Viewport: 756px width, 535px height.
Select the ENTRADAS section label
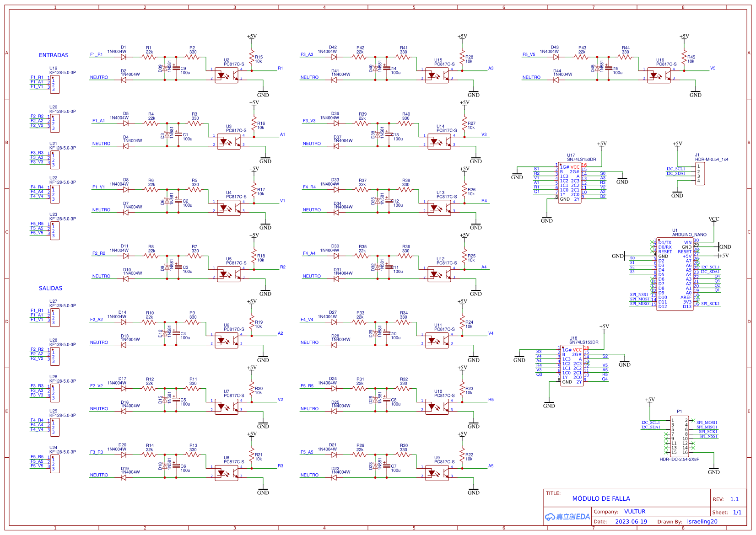pyautogui.click(x=54, y=55)
